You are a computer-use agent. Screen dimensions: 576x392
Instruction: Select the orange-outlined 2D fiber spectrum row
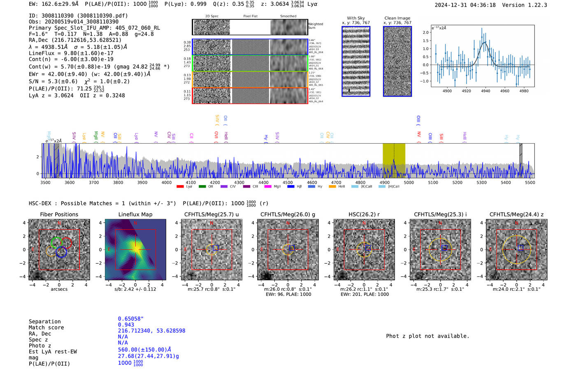point(250,79)
